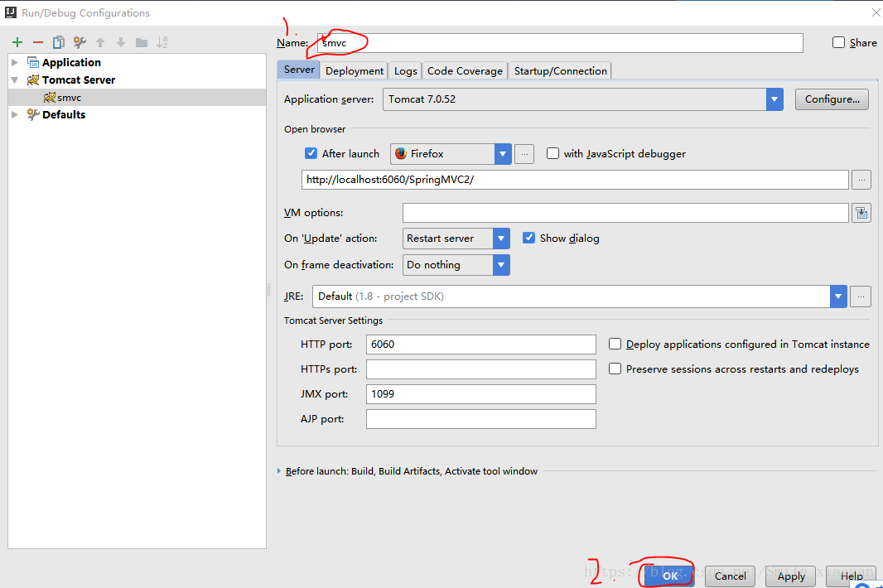The image size is (883, 588).
Task: Remove configuration with the red minus icon
Action: click(38, 42)
